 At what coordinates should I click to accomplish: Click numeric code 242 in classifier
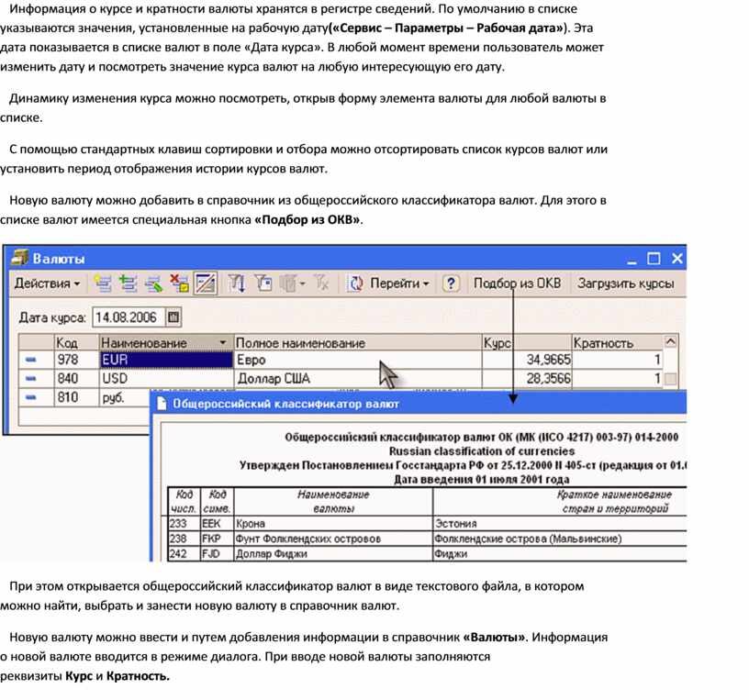[184, 554]
